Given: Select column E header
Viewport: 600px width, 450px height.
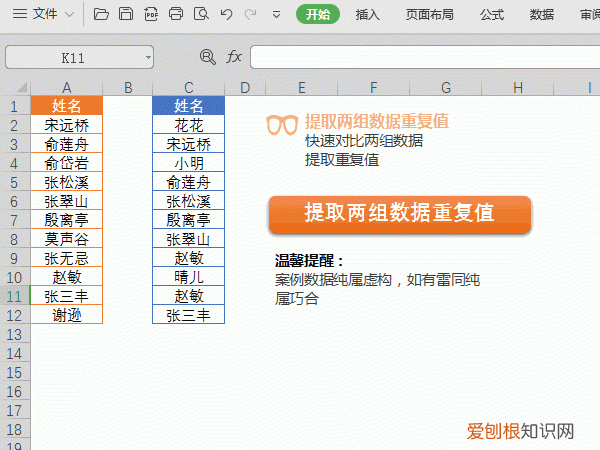Looking at the screenshot, I should (x=302, y=88).
